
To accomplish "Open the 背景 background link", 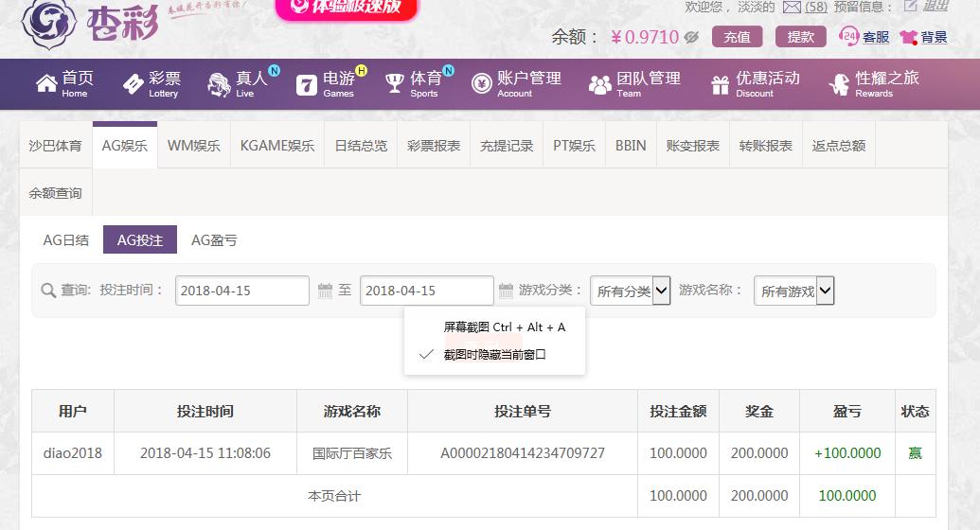I will (x=934, y=38).
